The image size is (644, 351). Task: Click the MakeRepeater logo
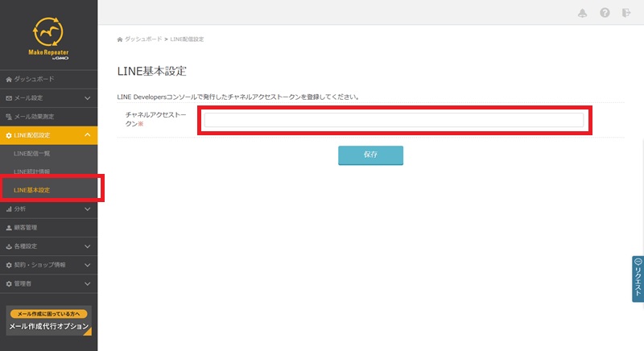[x=48, y=38]
